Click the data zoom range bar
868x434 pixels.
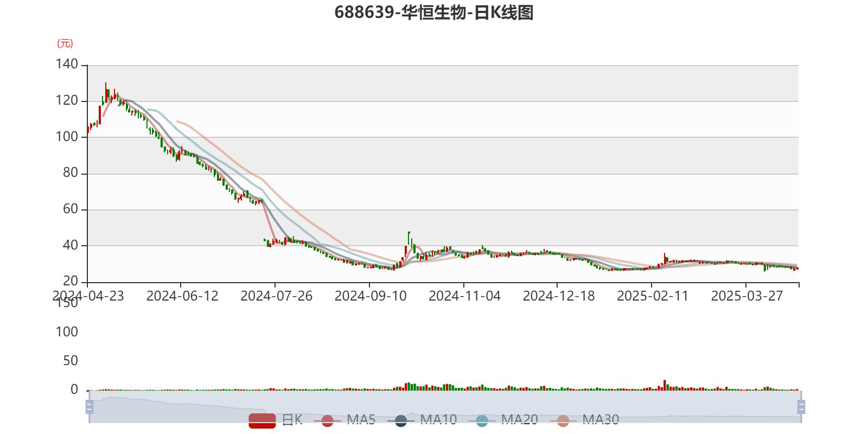click(x=445, y=406)
